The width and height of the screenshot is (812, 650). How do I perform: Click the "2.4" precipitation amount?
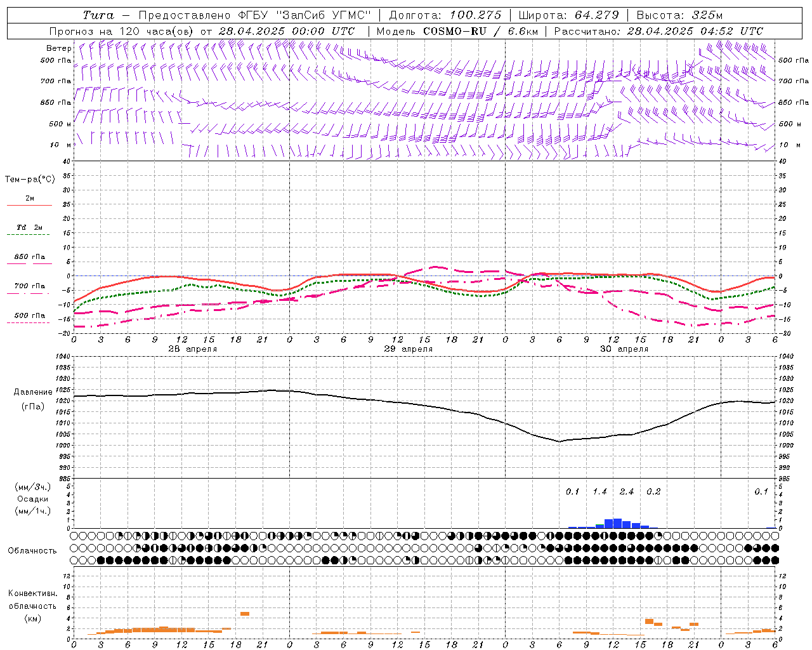627,491
